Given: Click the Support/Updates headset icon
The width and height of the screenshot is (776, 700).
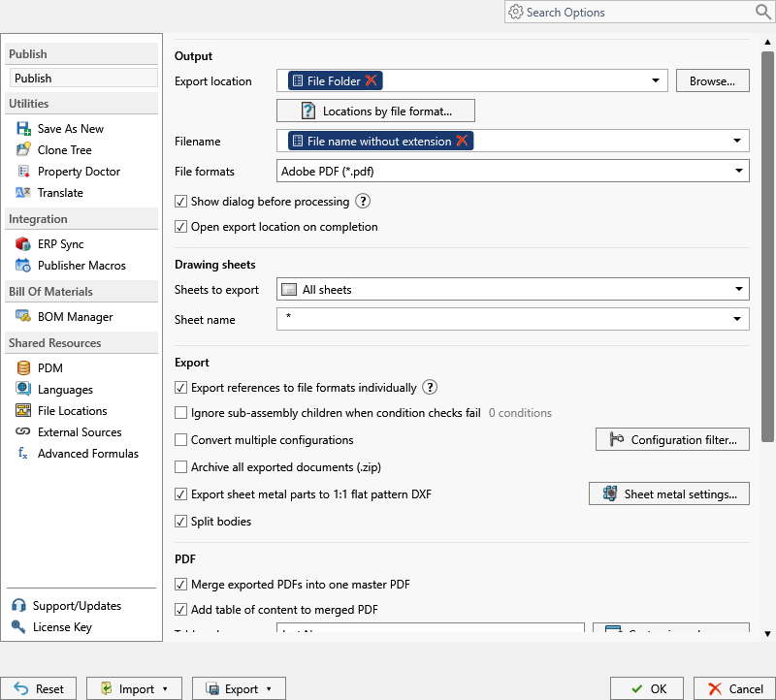Looking at the screenshot, I should click(x=18, y=606).
